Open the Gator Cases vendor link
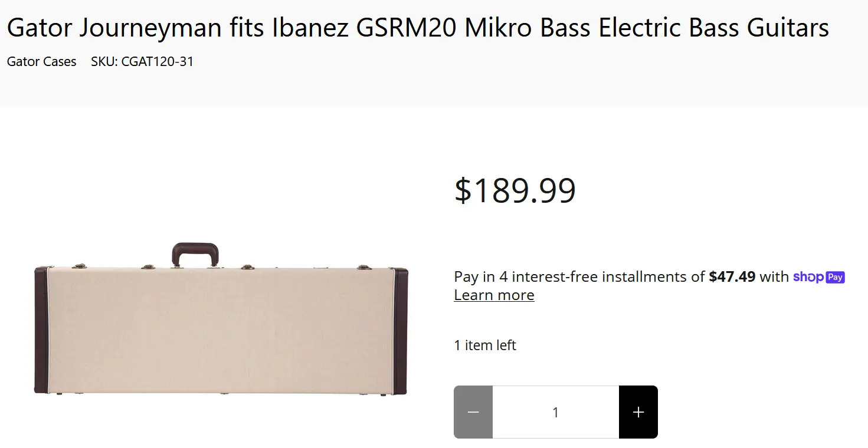The width and height of the screenshot is (868, 448). coord(42,61)
